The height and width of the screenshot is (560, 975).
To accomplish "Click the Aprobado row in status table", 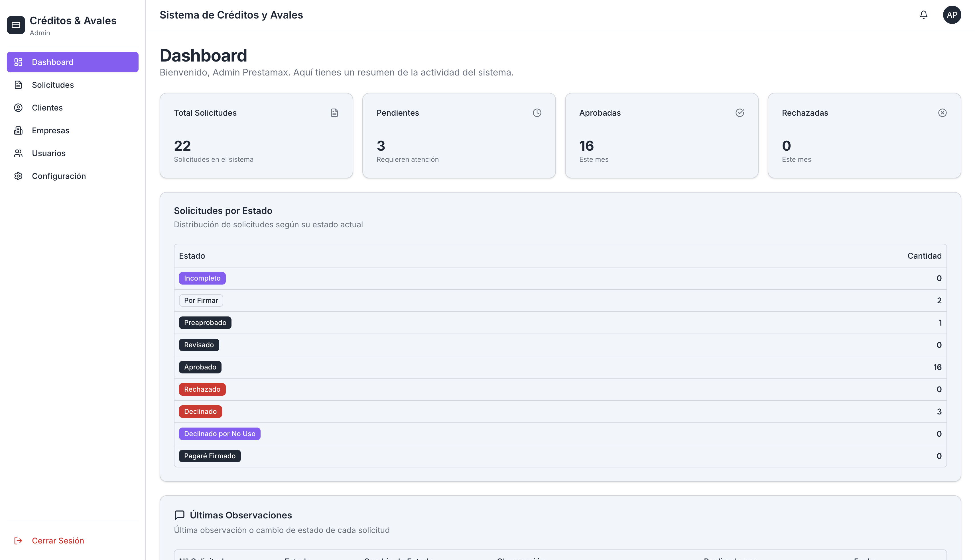I will coord(560,367).
